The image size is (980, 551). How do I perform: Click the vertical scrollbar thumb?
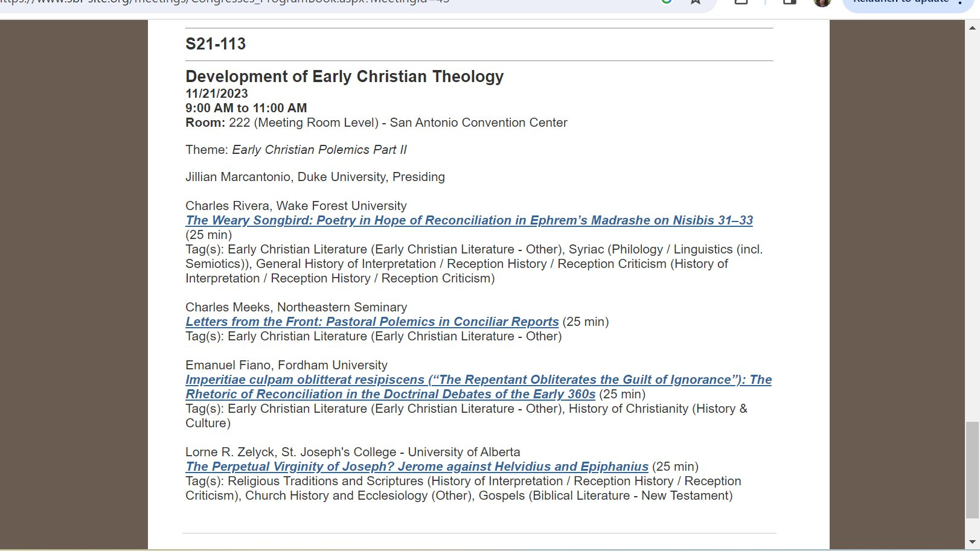[x=972, y=470]
